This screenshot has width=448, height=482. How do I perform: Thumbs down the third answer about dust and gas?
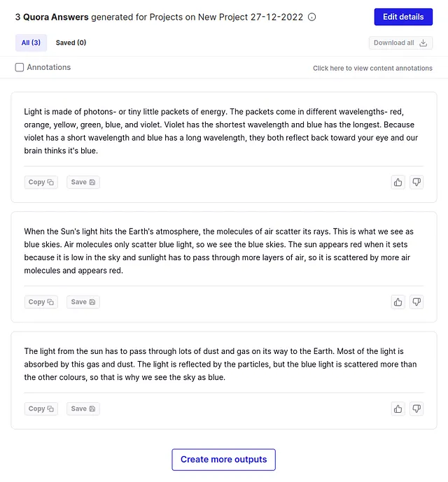point(416,409)
